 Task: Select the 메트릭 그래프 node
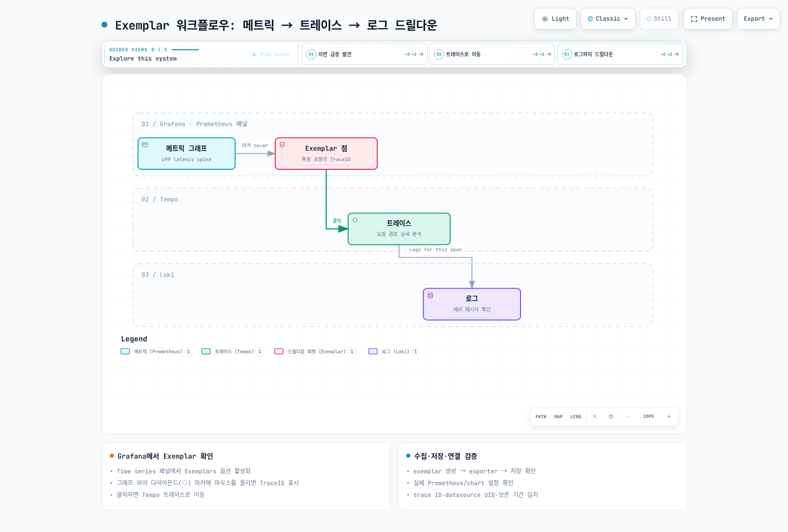(x=187, y=154)
